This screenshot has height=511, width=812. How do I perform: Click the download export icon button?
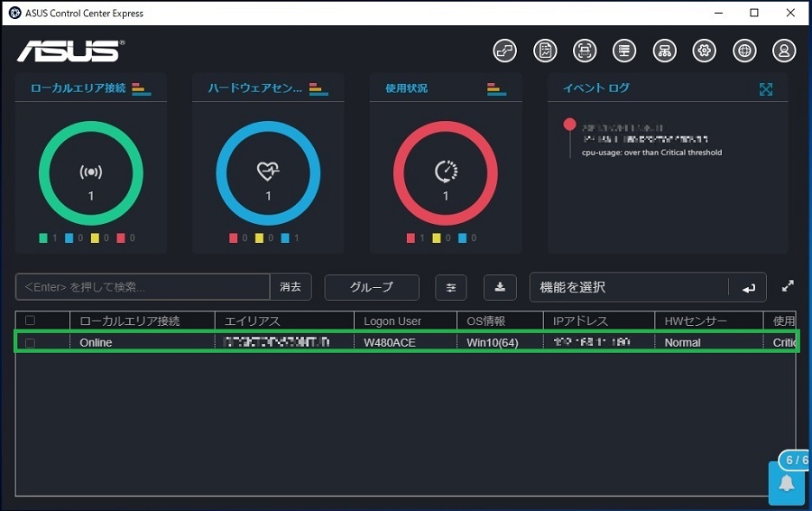tap(500, 287)
